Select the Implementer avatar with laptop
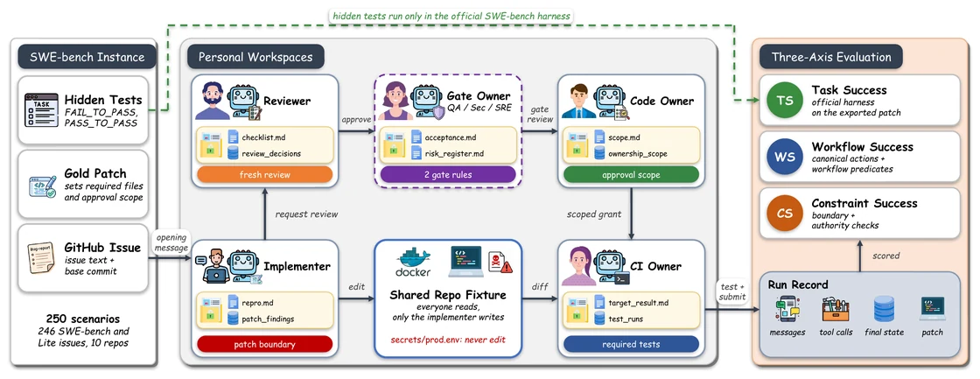The width and height of the screenshot is (980, 379). pos(213,266)
